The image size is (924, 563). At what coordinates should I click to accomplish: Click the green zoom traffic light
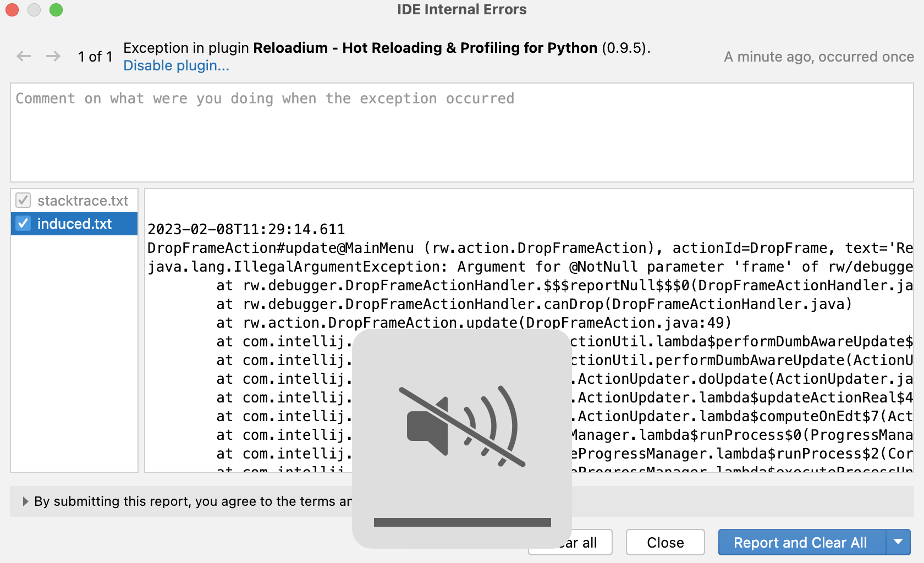[x=56, y=10]
